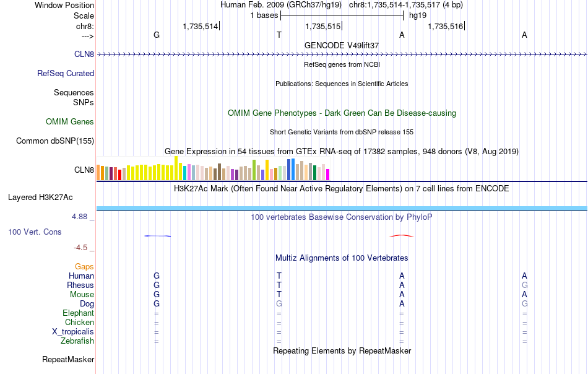Click the Layered H3K27Ac track label
The image size is (588, 374).
coord(40,198)
